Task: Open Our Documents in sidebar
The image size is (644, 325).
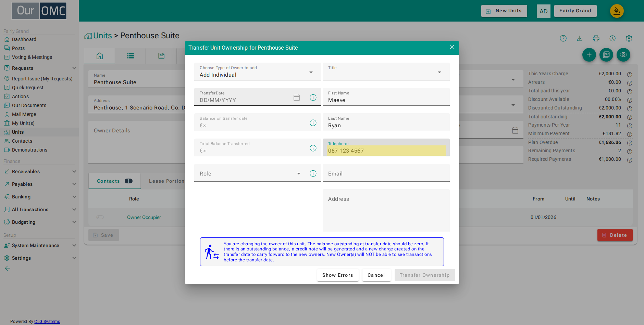Action: pos(29,105)
